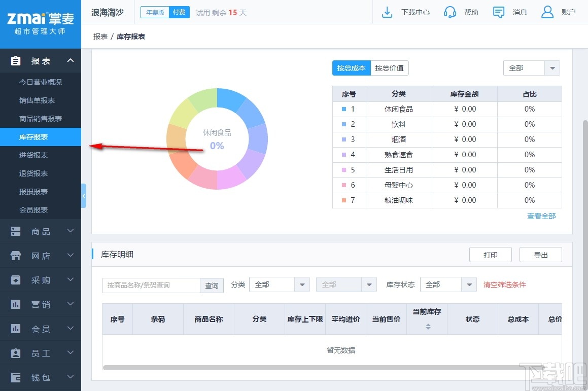Expand the 商品 menu chevron
The image size is (588, 391).
[x=71, y=231]
